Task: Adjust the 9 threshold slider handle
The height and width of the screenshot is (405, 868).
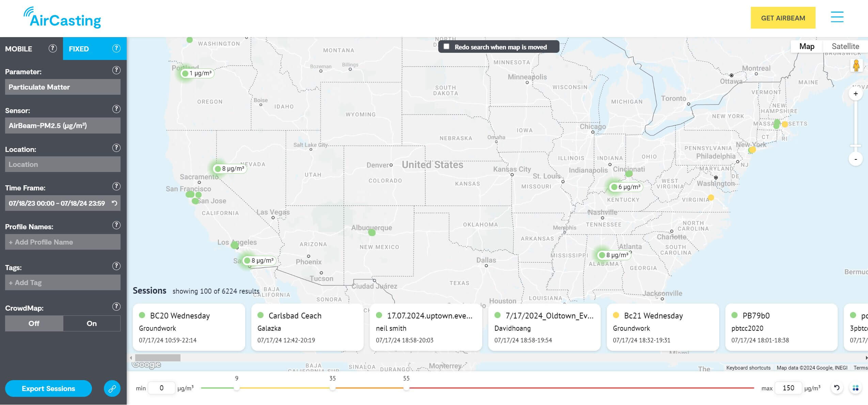Action: point(237,388)
